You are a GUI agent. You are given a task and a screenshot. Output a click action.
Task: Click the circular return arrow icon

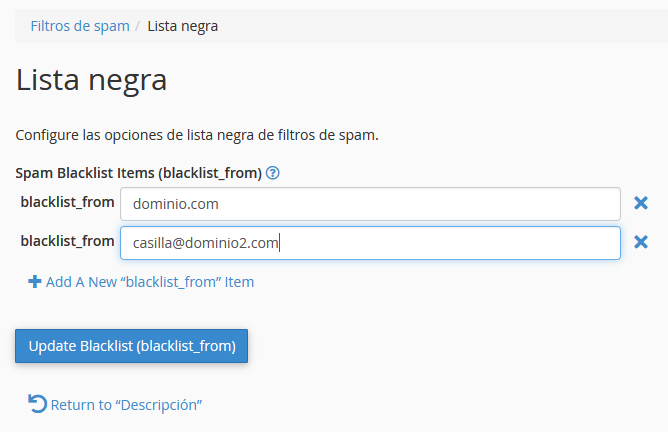click(37, 404)
